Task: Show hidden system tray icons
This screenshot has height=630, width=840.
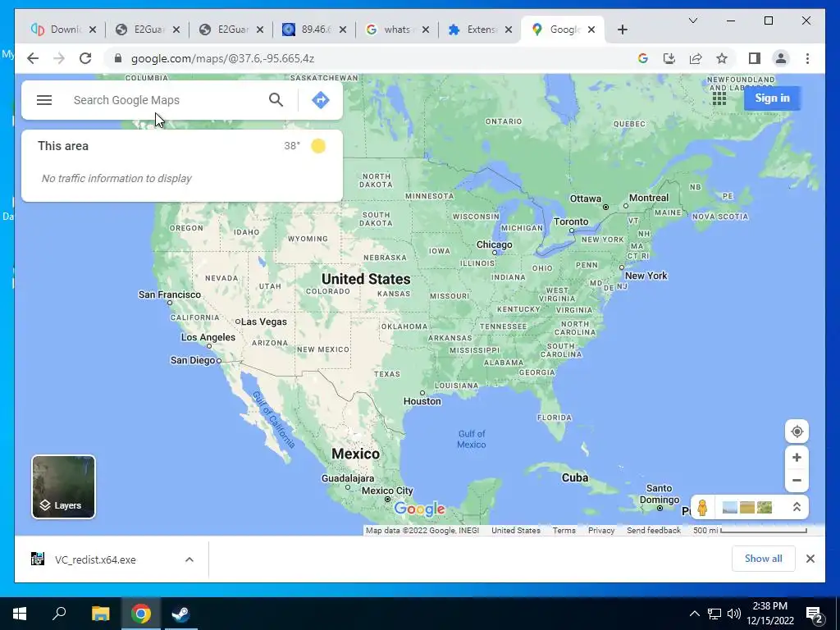Action: coord(694,614)
